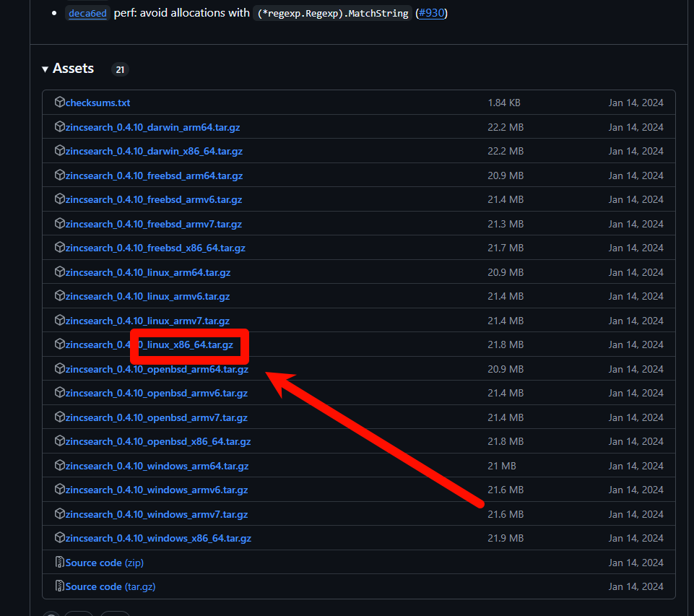Download zincsearch freebsd_arm64 tarball
This screenshot has height=616, width=694.
[x=154, y=175]
